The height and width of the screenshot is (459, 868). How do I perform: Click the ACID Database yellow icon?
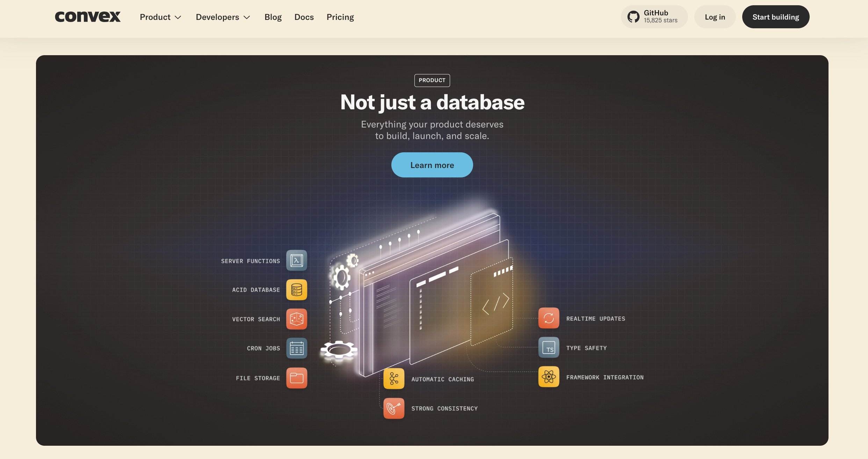296,290
